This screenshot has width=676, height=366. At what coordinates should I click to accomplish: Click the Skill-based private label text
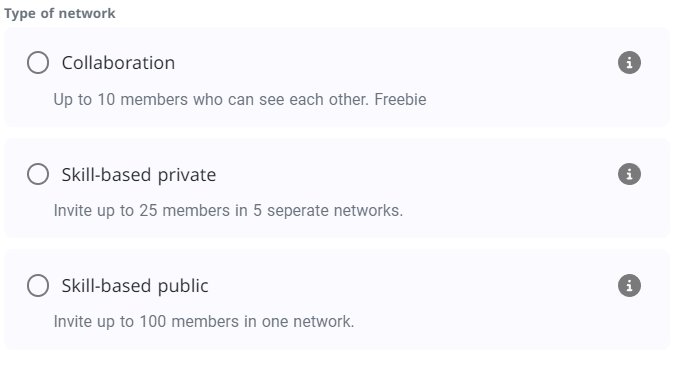[138, 175]
